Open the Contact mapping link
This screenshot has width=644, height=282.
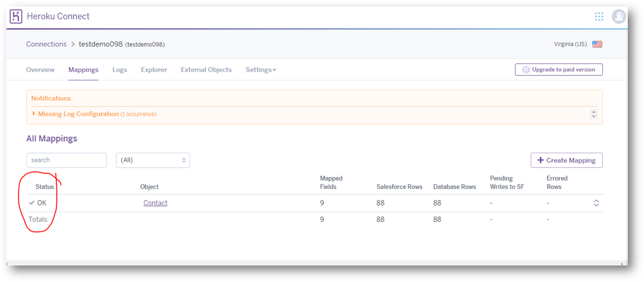point(155,203)
